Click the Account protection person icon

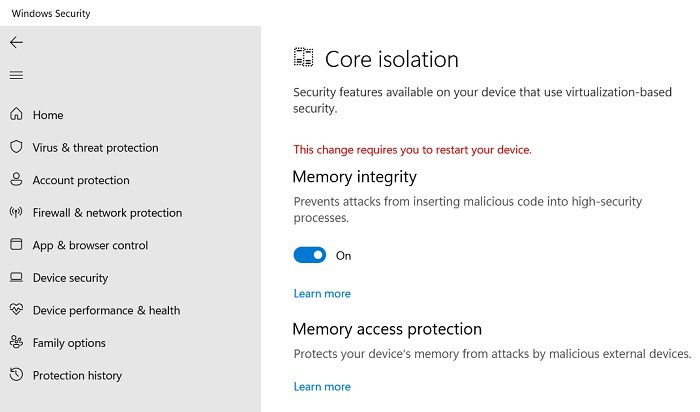click(16, 180)
